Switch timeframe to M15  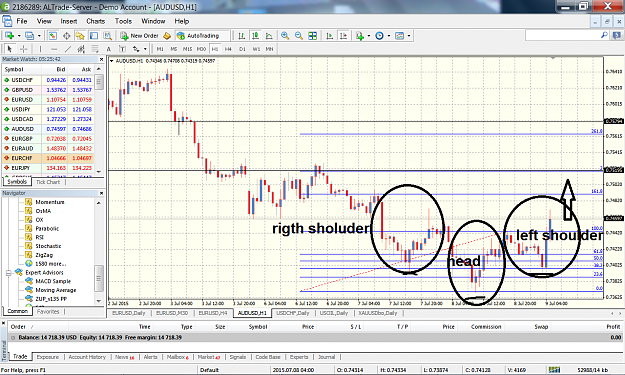click(187, 49)
